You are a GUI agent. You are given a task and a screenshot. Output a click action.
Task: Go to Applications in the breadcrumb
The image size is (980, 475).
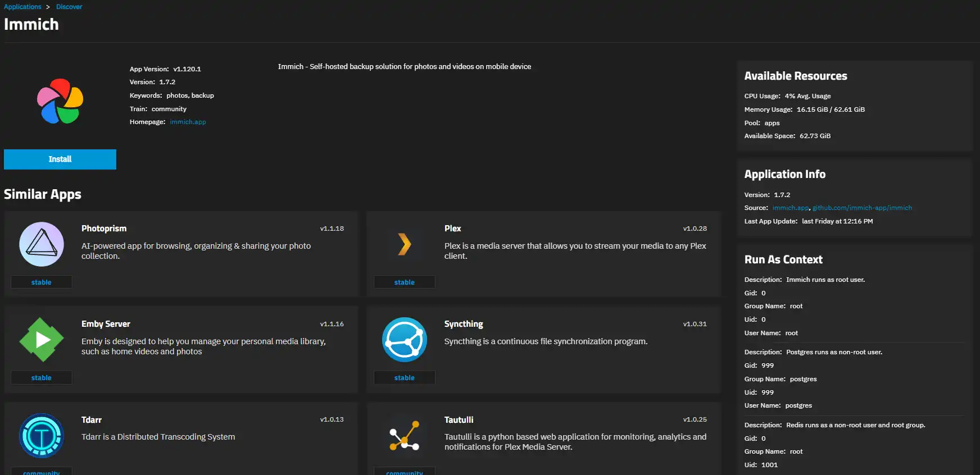[22, 7]
